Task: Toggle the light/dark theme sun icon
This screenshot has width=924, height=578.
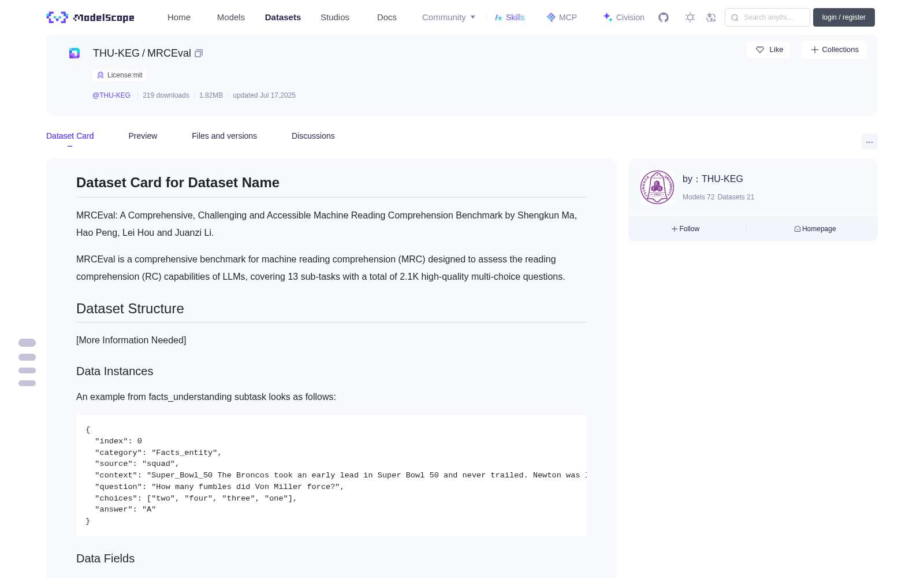Action: (690, 17)
